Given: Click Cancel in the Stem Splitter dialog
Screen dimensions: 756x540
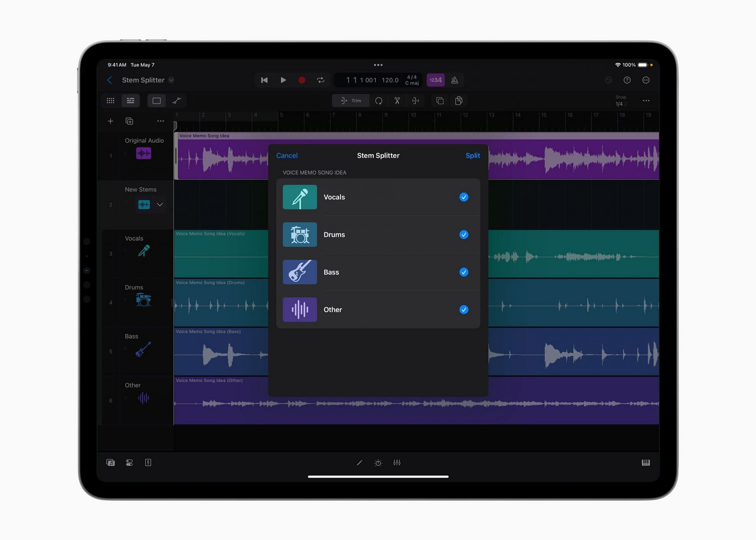Looking at the screenshot, I should click(x=287, y=155).
